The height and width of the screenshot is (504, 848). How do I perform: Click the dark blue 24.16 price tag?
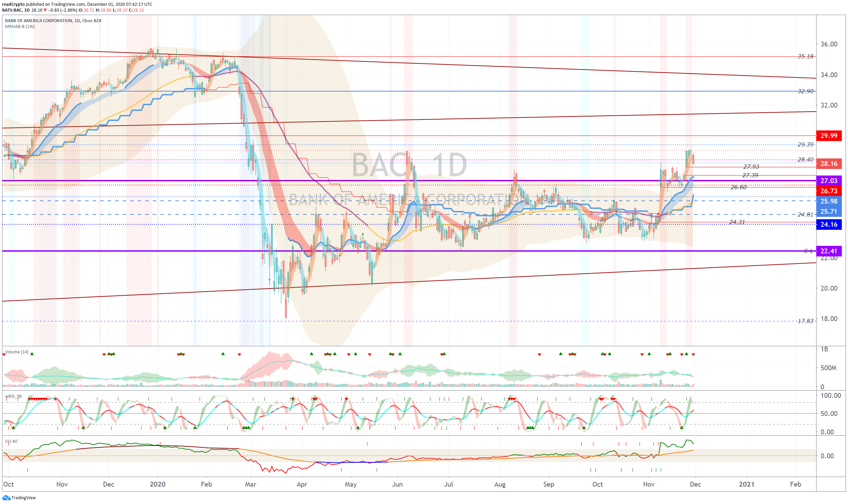[829, 225]
